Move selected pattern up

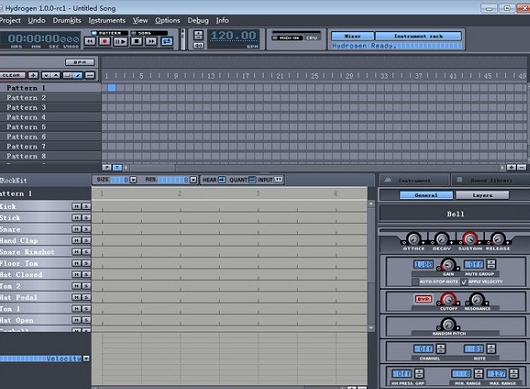(x=56, y=75)
